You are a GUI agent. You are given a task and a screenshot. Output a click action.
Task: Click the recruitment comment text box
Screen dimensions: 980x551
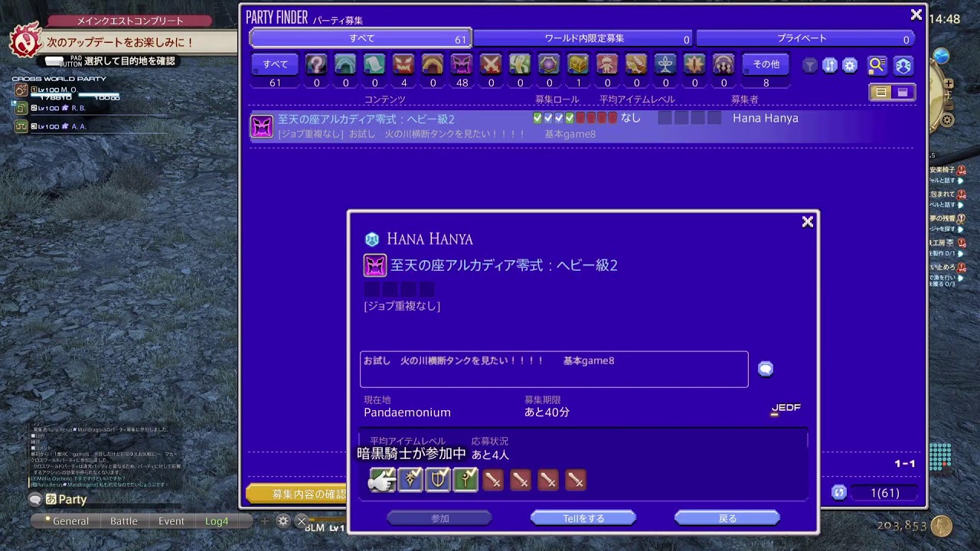(x=554, y=369)
